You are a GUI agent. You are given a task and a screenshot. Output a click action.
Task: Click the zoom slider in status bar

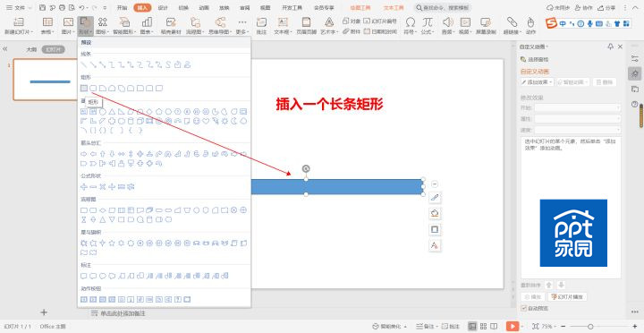click(591, 327)
